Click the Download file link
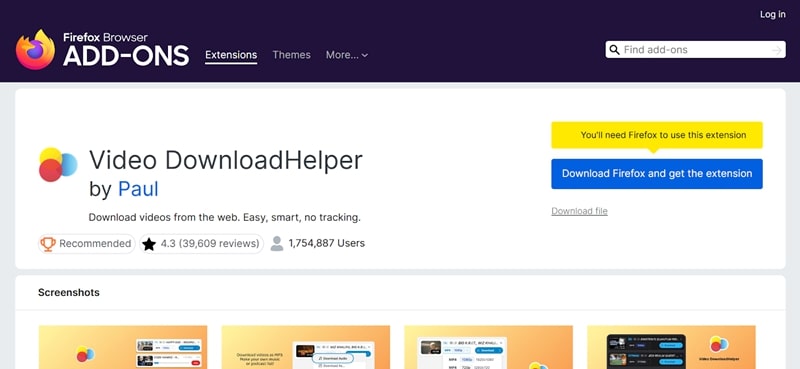The width and height of the screenshot is (800, 369). tap(579, 211)
